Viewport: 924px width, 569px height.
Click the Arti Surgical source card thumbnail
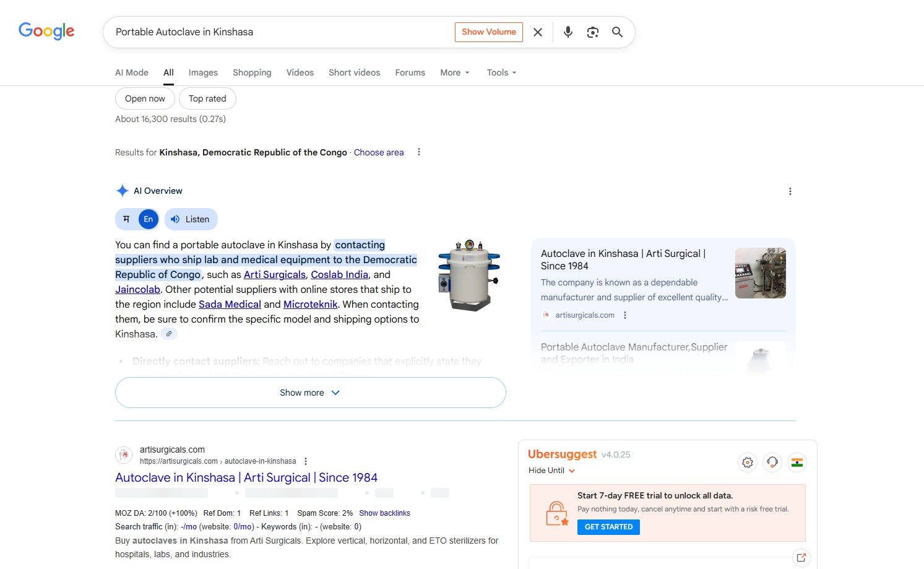pyautogui.click(x=761, y=273)
